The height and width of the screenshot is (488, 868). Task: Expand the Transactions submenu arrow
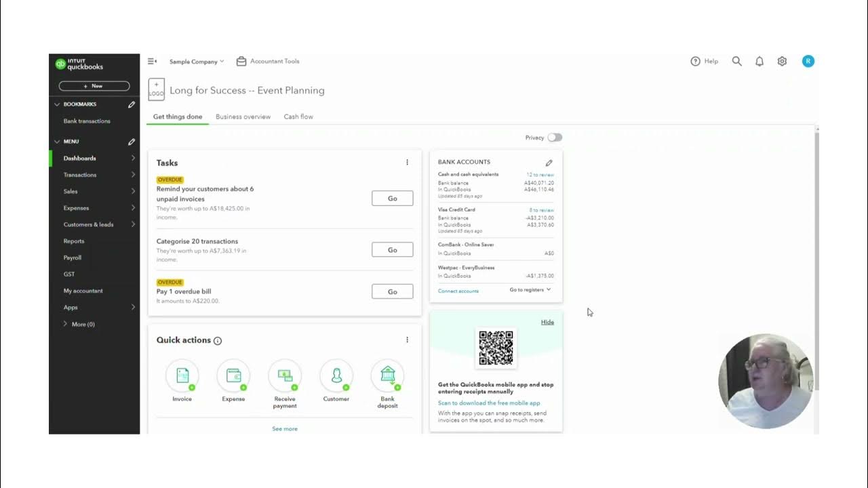click(x=133, y=175)
